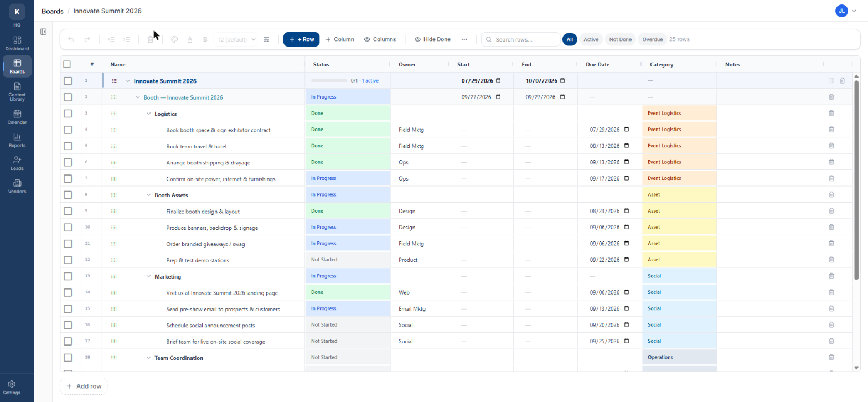Go to Calendar in the sidebar

tap(17, 117)
